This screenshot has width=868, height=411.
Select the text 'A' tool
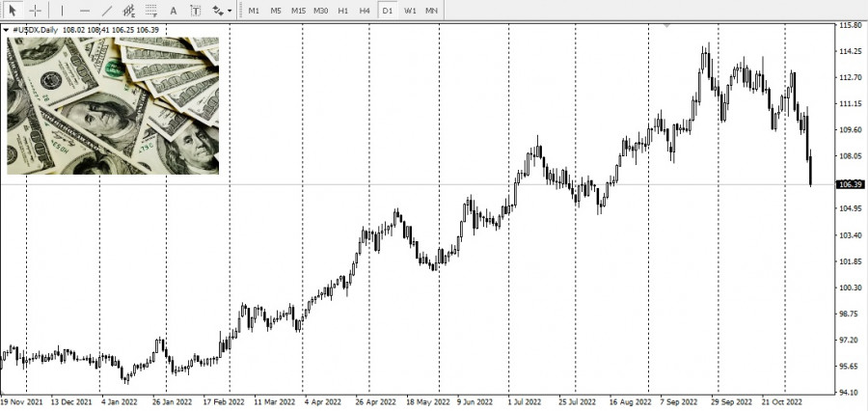tap(174, 10)
